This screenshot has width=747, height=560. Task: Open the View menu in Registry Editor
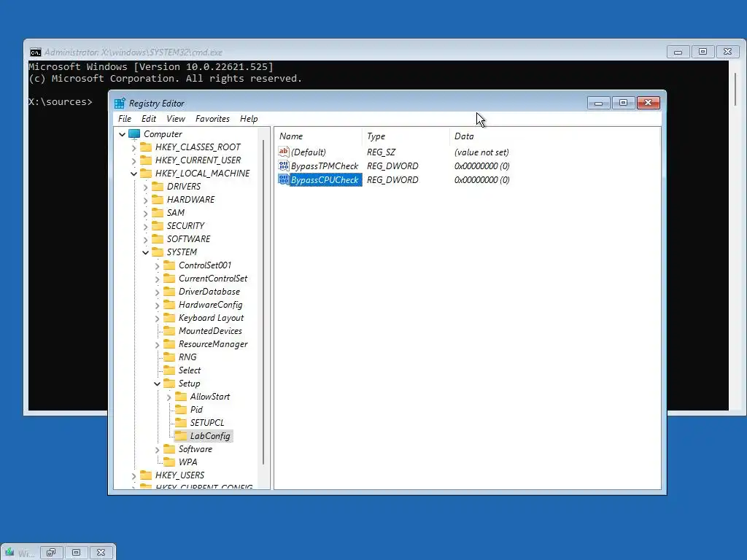click(176, 119)
